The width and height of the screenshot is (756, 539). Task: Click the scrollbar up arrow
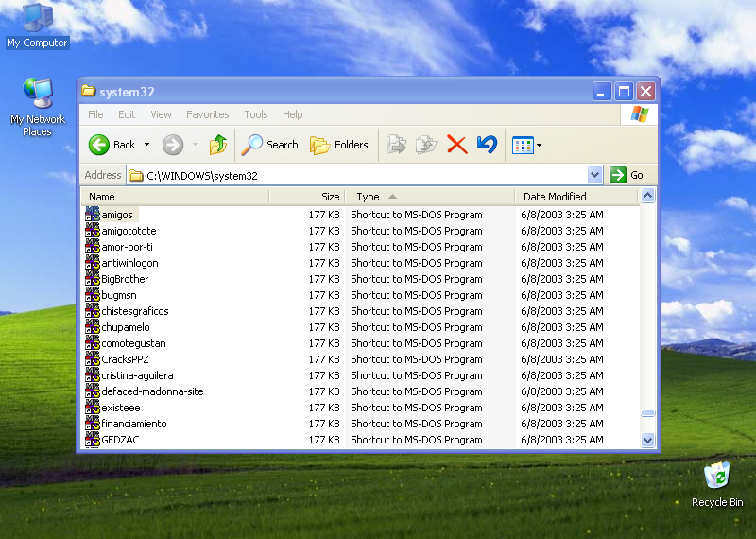(x=647, y=196)
